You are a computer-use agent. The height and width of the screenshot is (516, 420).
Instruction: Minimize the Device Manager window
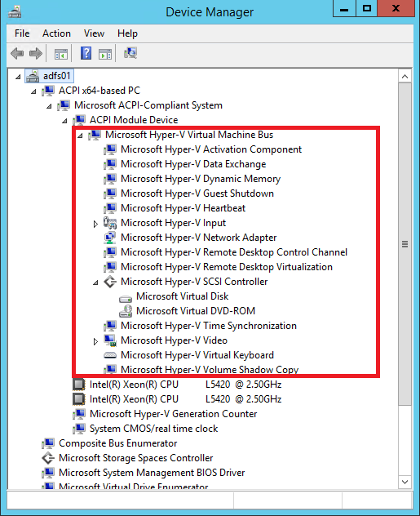(344, 8)
